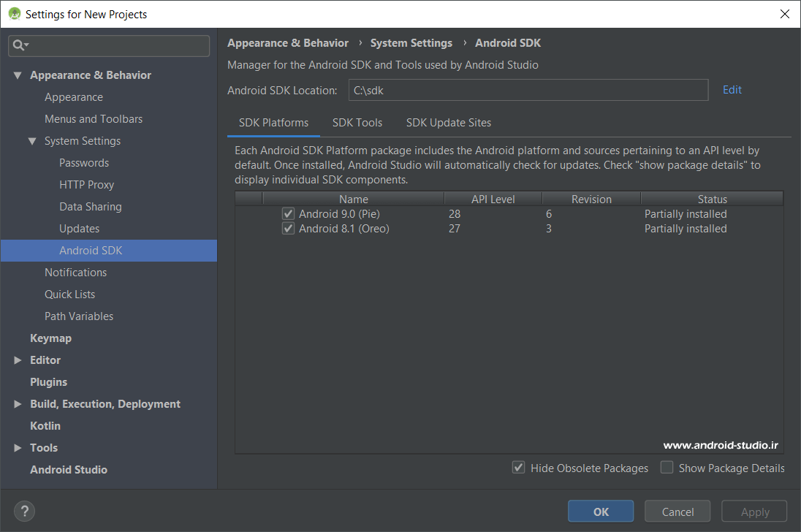This screenshot has width=801, height=532.
Task: Uncheck the Android 8.1 (Oreo) checkbox
Action: (x=288, y=228)
